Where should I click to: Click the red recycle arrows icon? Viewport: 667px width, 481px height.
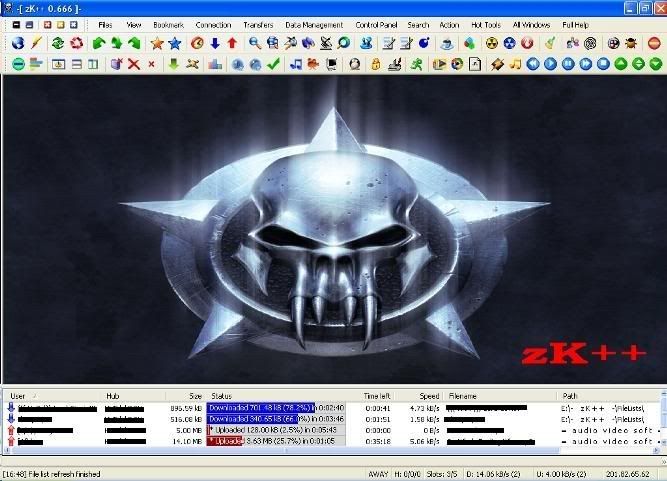[x=76, y=43]
